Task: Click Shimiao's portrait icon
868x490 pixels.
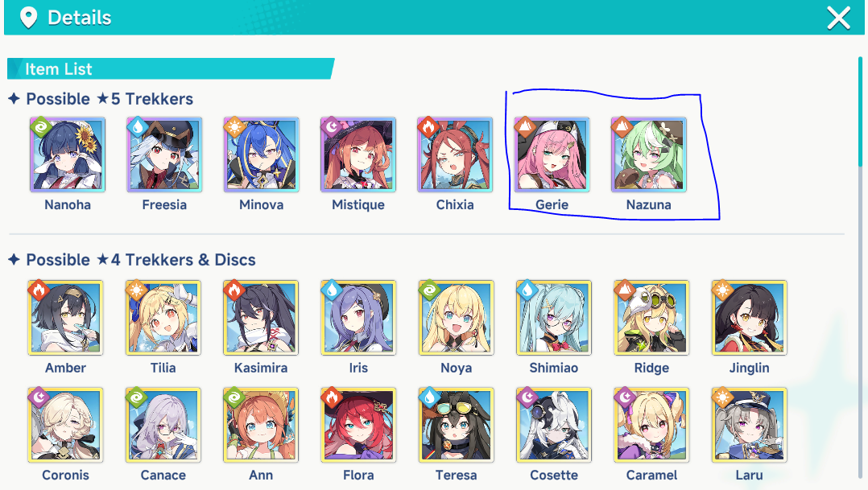Action: click(554, 318)
